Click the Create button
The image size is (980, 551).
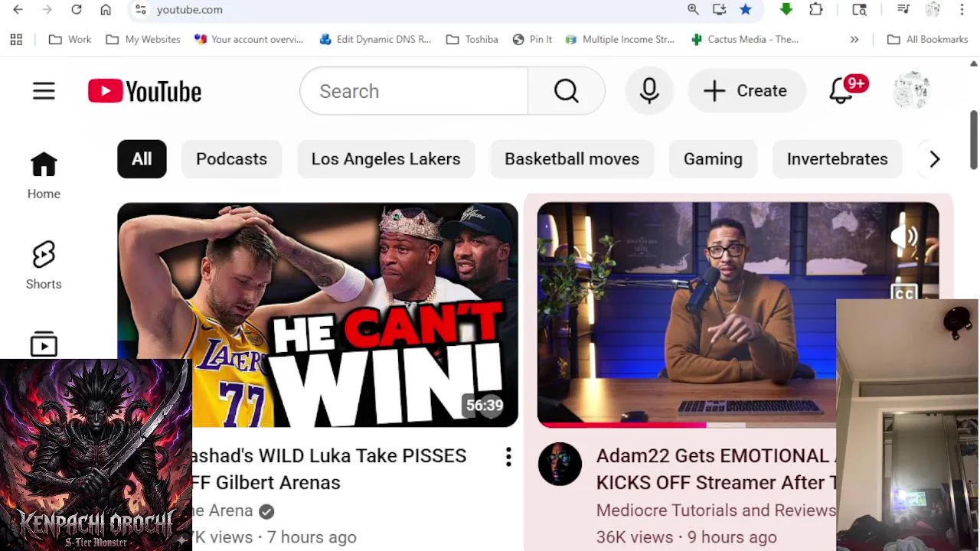pyautogui.click(x=746, y=91)
